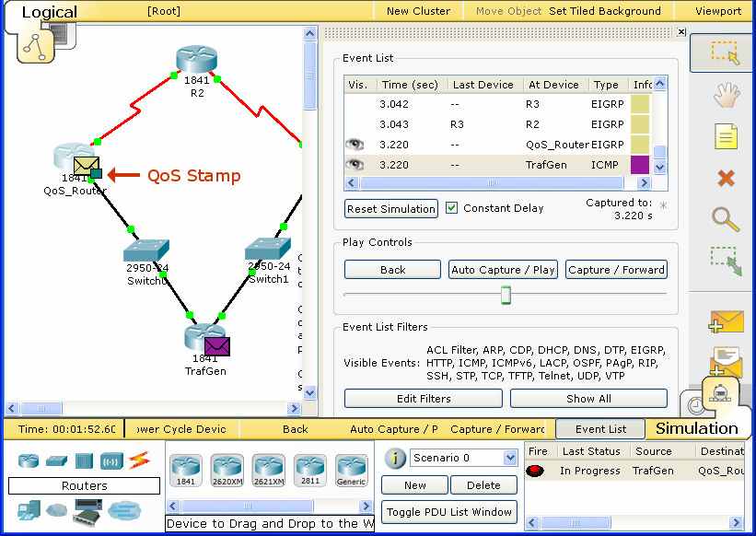Choose the 1841 router model
The width and height of the screenshot is (756, 536).
186,470
